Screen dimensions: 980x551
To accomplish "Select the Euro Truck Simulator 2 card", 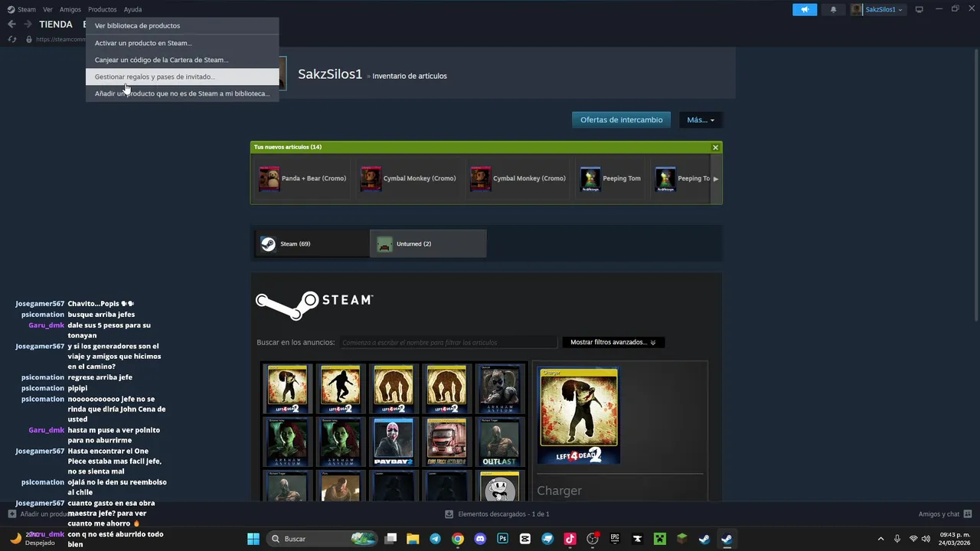I will tap(446, 442).
